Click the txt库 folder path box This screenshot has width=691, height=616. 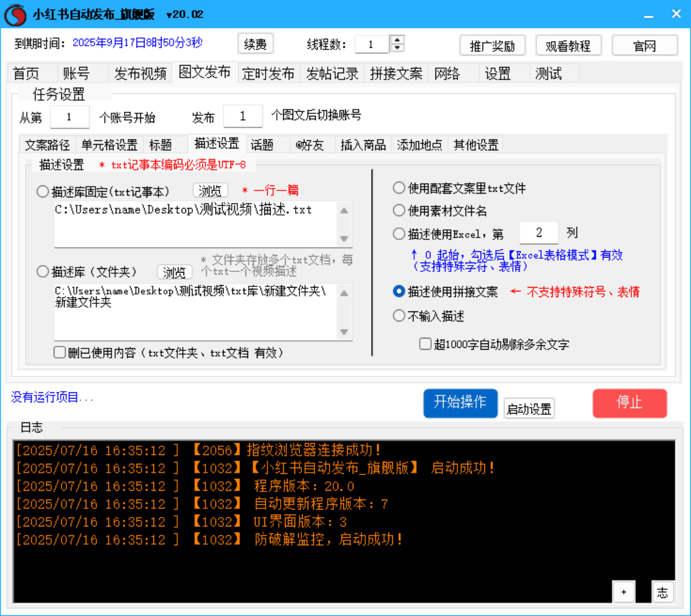point(195,312)
